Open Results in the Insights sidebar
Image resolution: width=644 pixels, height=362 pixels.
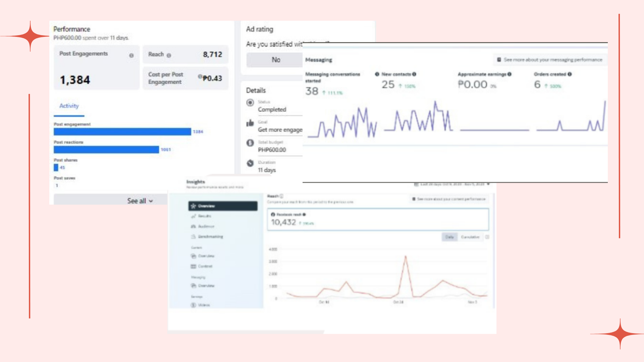point(204,216)
